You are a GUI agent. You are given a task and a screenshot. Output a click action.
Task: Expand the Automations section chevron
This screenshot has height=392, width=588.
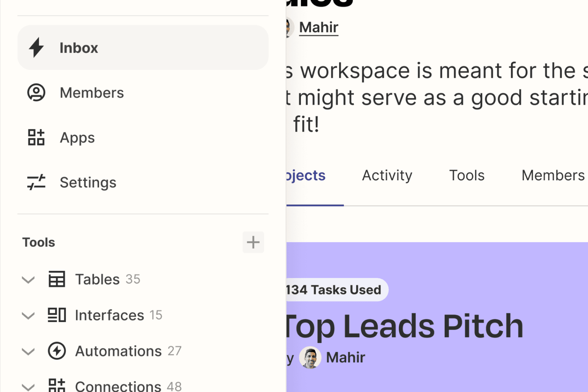pos(28,352)
